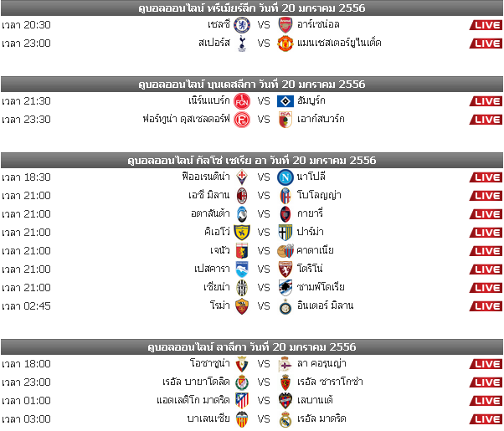Click the Chelsea club crest
504x431 pixels.
(x=242, y=25)
